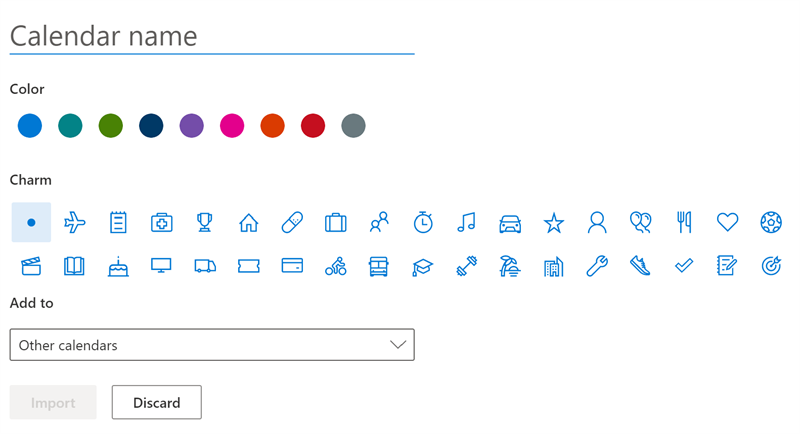
Task: Choose the car charm icon
Action: coord(510,223)
